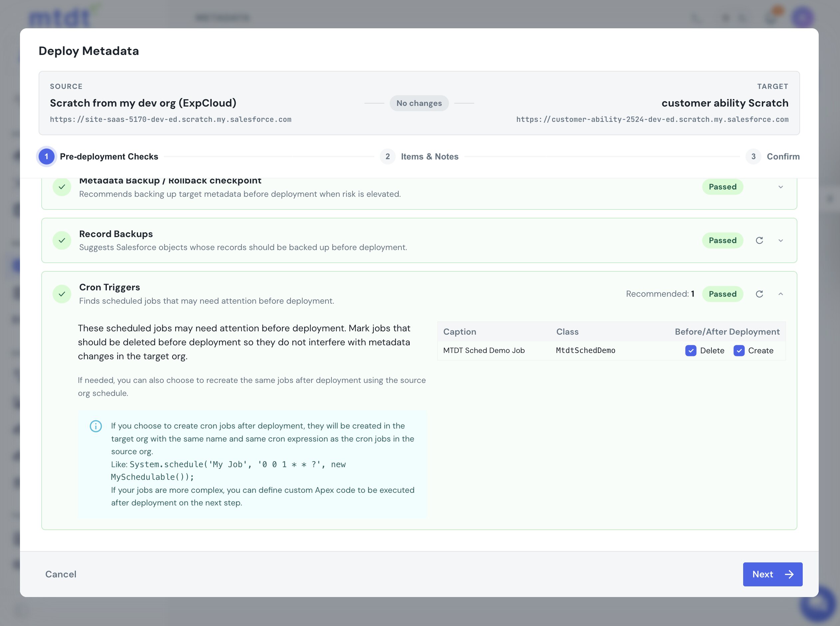Click the Metadata Backup green checkmark icon

pyautogui.click(x=62, y=187)
